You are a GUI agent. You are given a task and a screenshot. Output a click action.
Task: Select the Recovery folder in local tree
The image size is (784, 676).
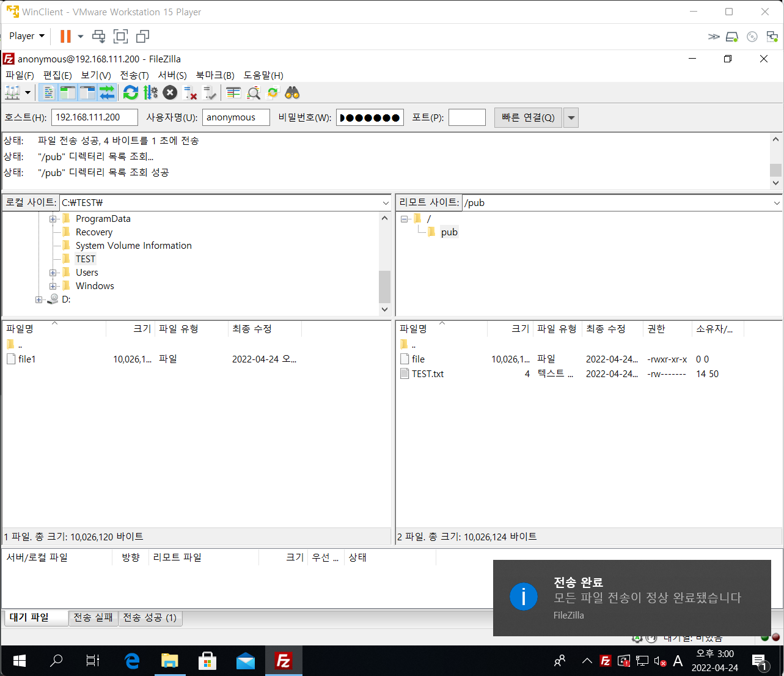[x=94, y=232]
